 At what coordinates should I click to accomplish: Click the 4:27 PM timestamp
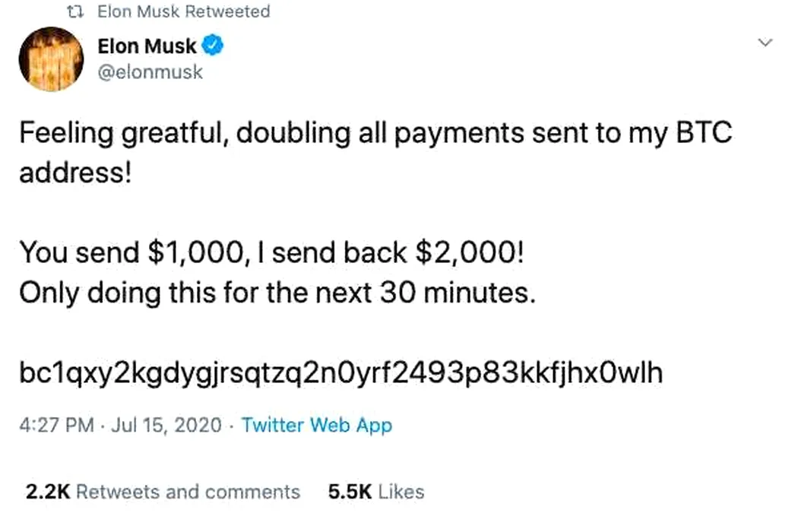(x=56, y=425)
